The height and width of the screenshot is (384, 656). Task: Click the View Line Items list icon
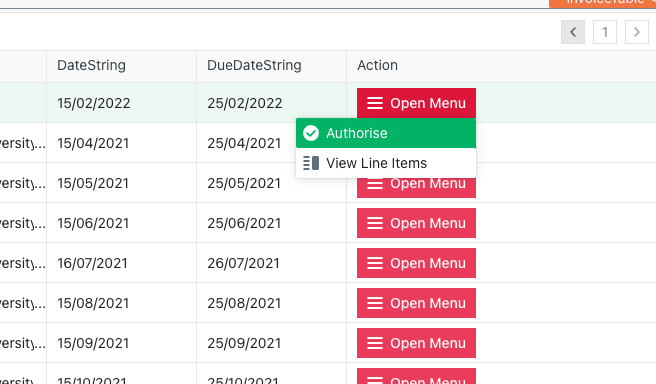[311, 163]
